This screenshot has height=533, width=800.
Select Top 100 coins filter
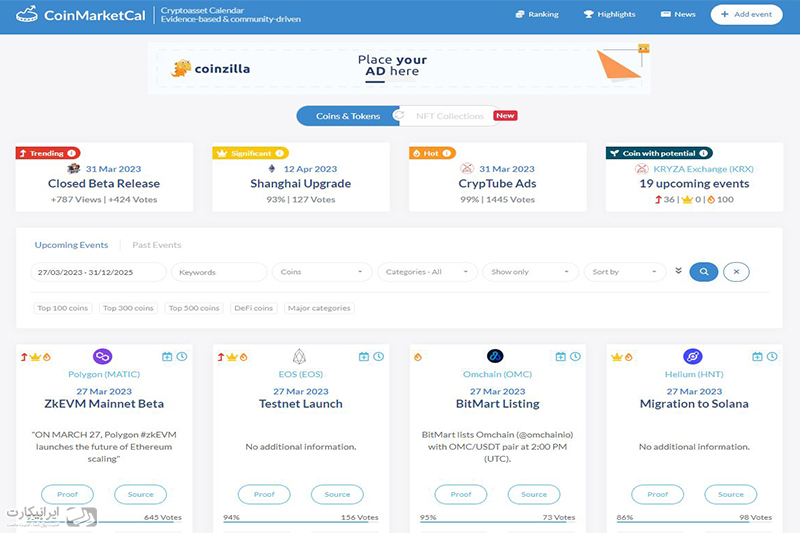(x=63, y=308)
